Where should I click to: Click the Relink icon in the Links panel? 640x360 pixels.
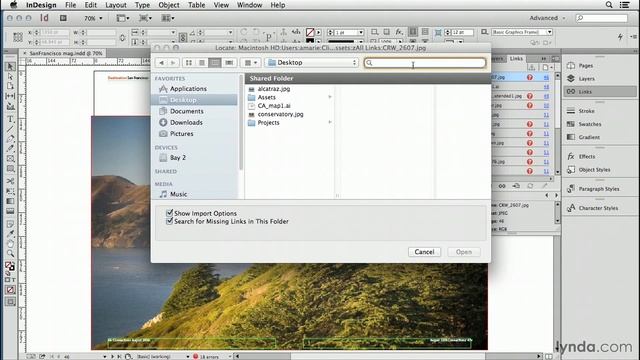tap(502, 186)
